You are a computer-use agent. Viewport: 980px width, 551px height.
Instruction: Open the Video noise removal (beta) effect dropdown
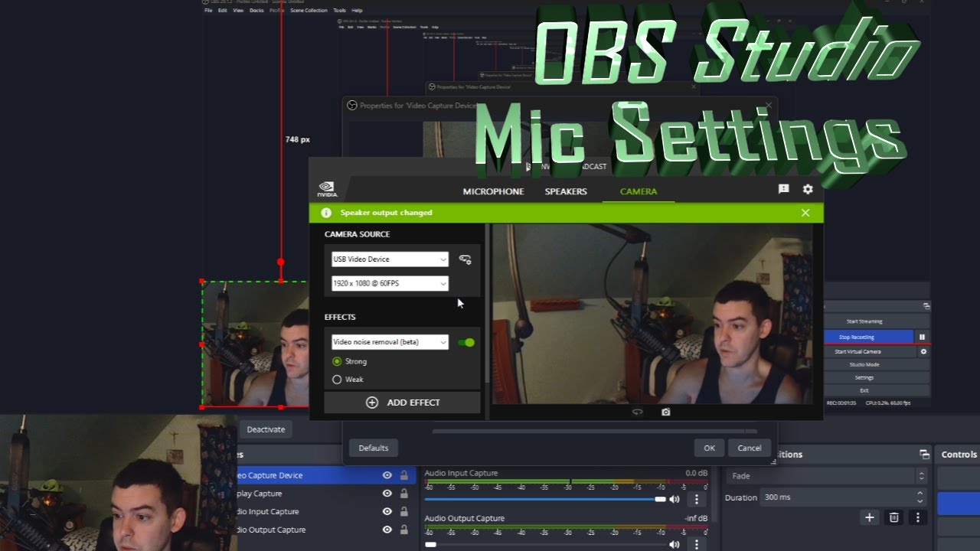point(390,342)
